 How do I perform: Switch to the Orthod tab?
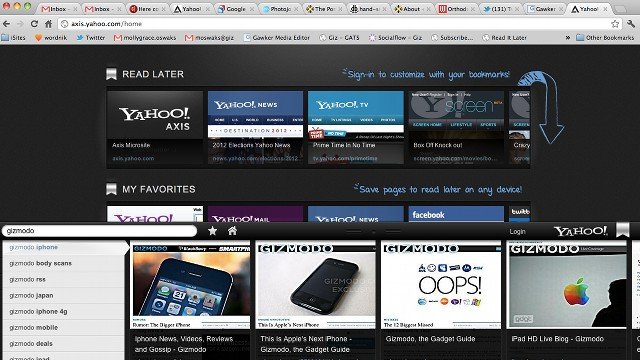click(x=456, y=9)
